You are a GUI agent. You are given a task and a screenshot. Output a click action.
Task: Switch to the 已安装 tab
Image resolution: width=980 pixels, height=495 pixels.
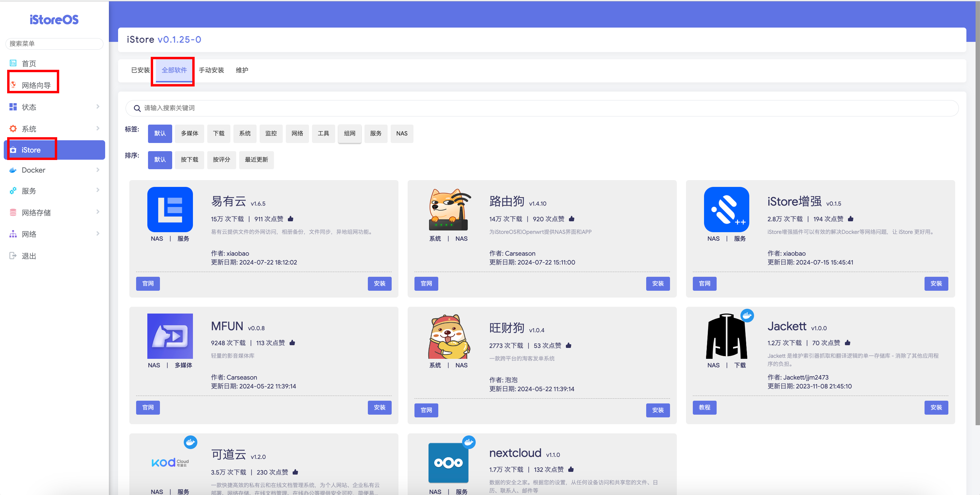pos(141,70)
